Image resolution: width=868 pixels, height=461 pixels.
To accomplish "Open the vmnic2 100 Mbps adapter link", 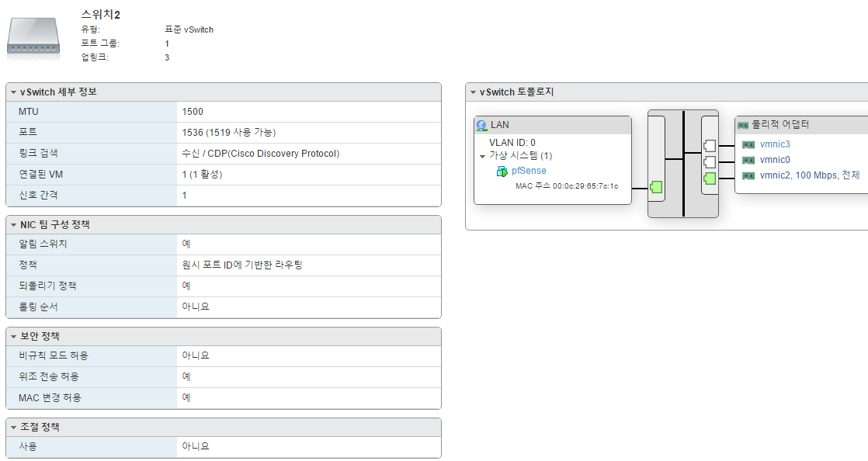I will 809,175.
